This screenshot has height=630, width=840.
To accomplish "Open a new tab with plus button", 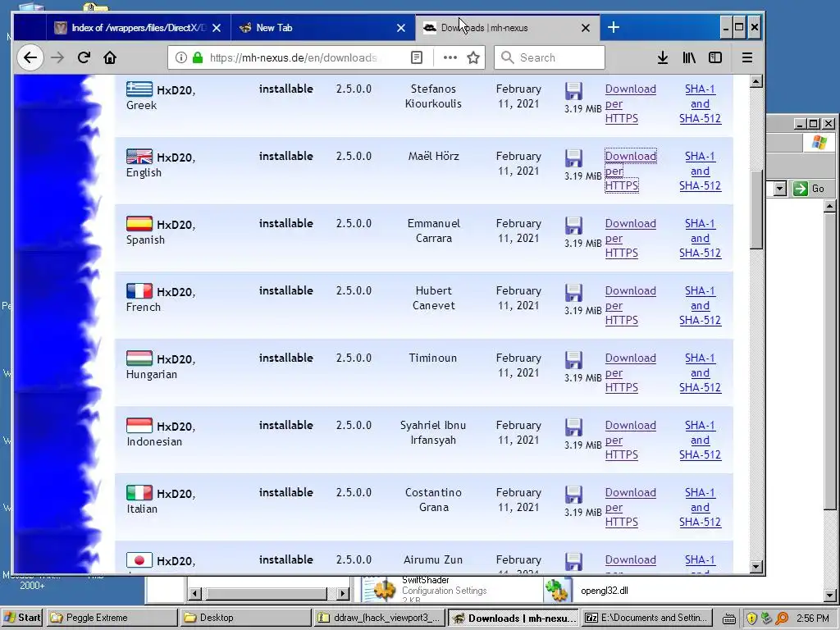I will (614, 27).
